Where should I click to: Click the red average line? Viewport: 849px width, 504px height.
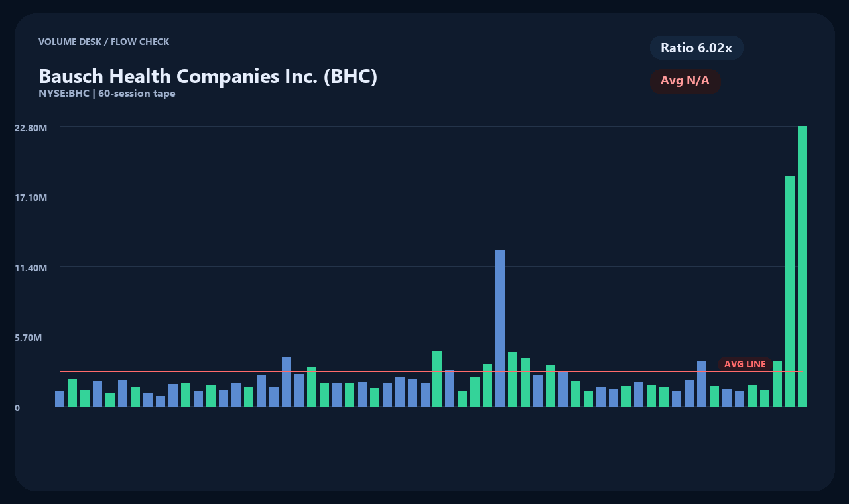coord(431,371)
